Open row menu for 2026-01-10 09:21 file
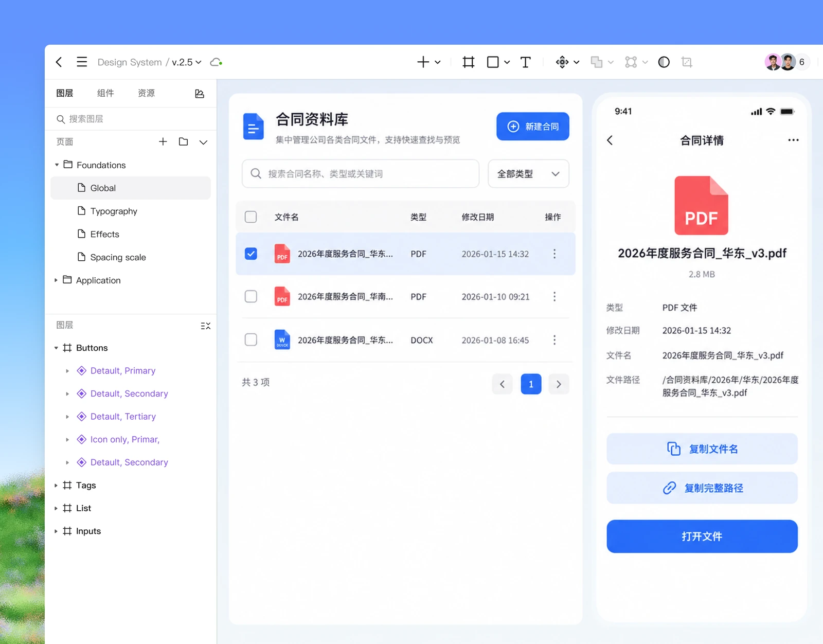 click(554, 297)
